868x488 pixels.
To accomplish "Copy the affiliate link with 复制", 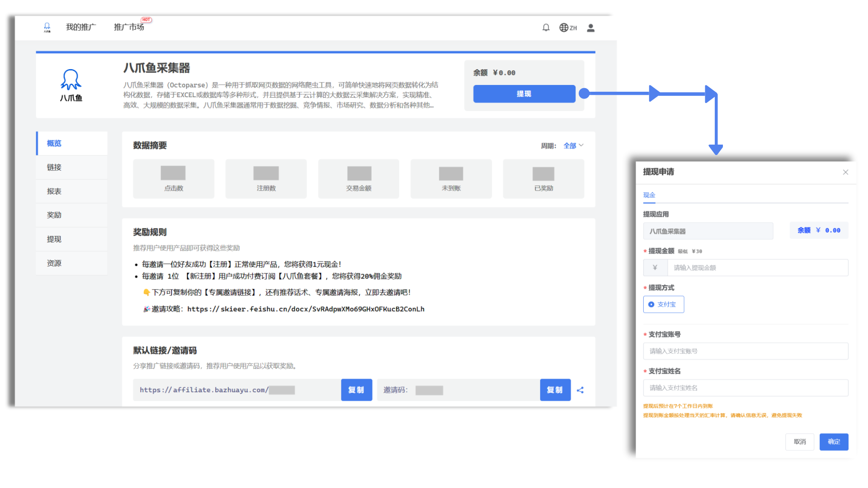I will coord(356,390).
